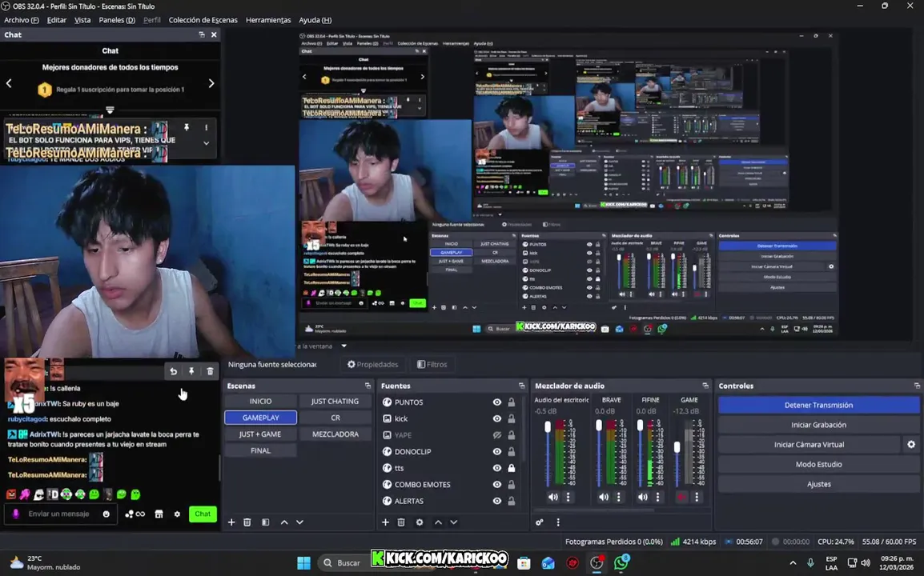This screenshot has height=576, width=924.
Task: Remove selected source with Fuentes trash icon
Action: pos(401,522)
